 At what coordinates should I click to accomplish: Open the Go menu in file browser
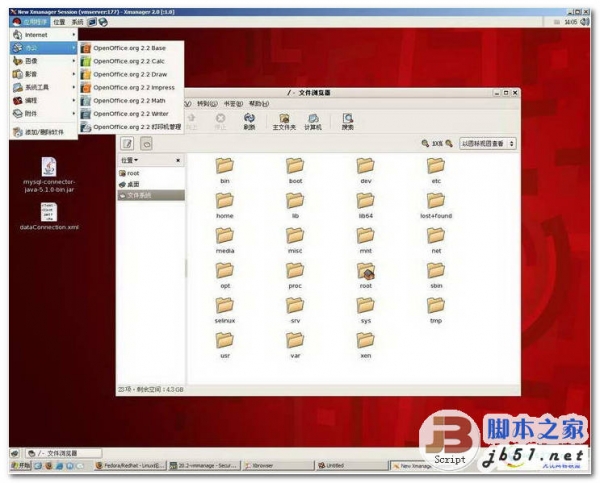pyautogui.click(x=207, y=104)
